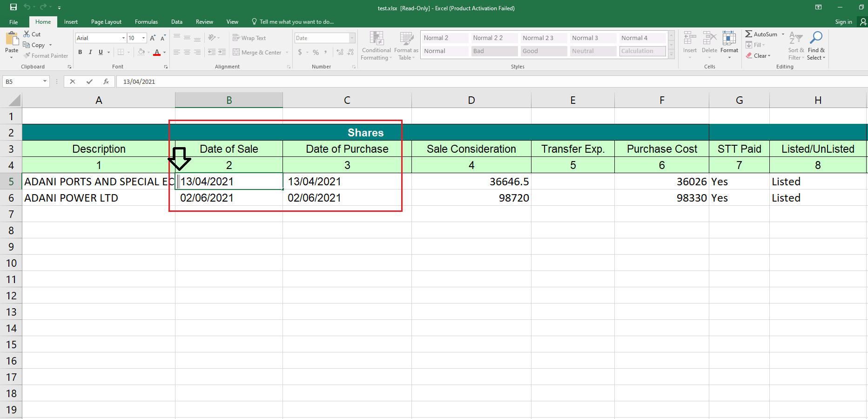Click Wrap Text button
The image size is (868, 419).
249,38
